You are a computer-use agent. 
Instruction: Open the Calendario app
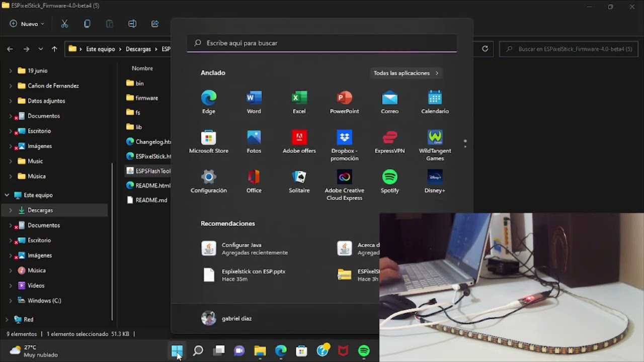[x=435, y=102]
